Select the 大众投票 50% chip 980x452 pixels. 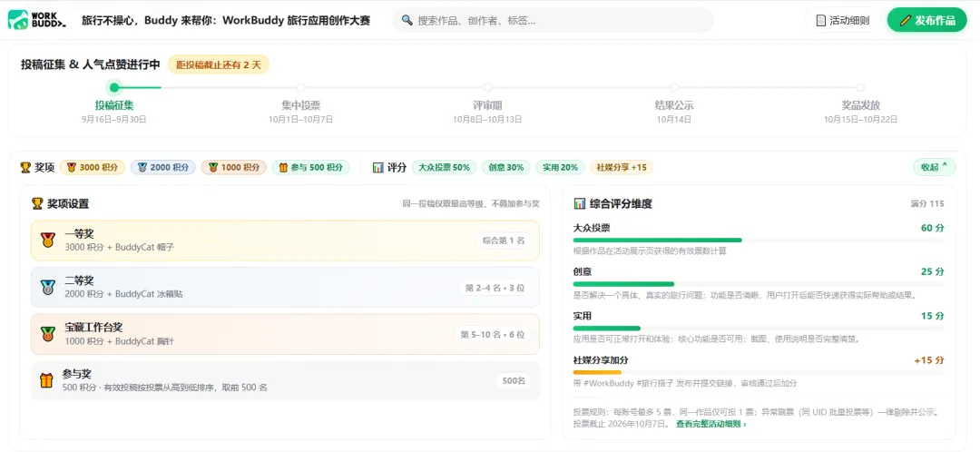click(445, 168)
